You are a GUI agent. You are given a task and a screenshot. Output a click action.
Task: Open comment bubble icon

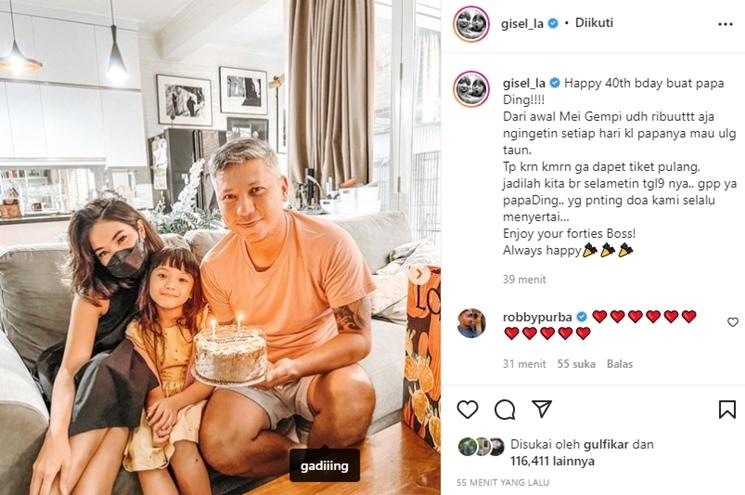(x=505, y=409)
